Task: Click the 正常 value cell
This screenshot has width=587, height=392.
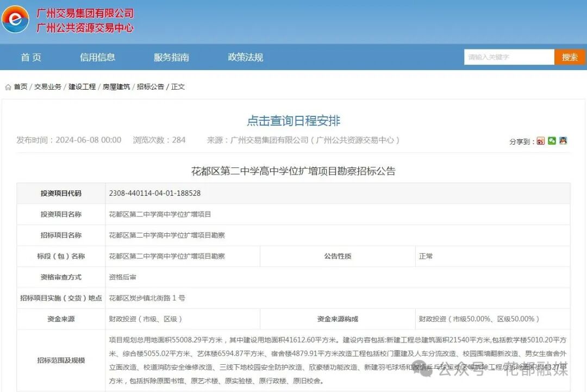Action: point(492,256)
